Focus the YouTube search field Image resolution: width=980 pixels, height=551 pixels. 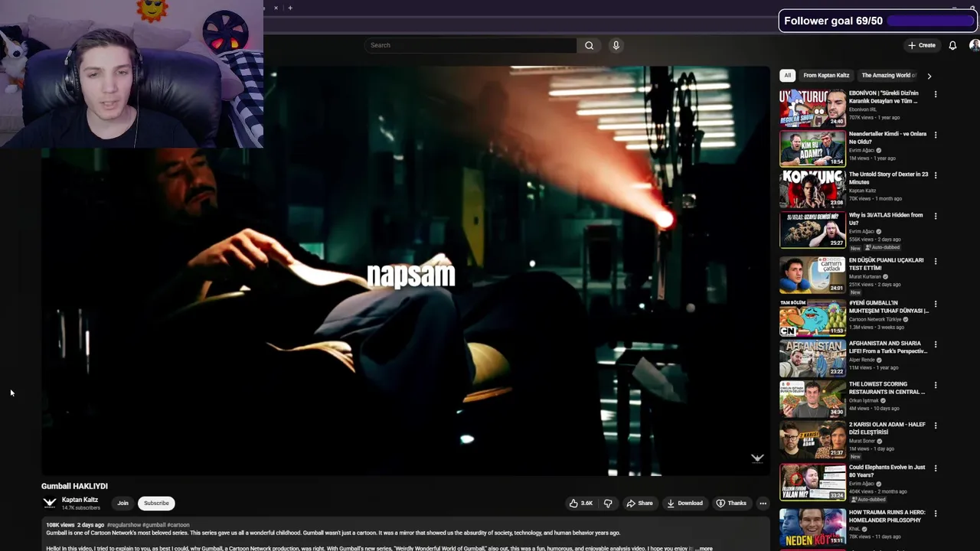tap(470, 45)
